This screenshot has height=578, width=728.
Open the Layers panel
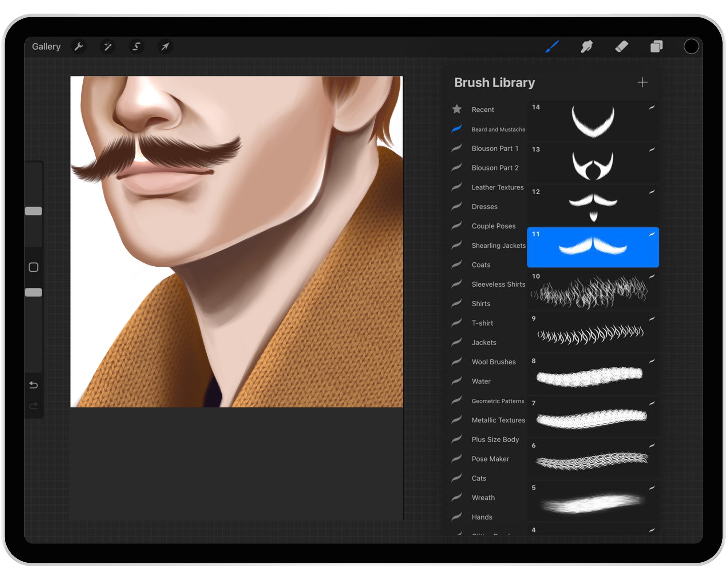657,46
